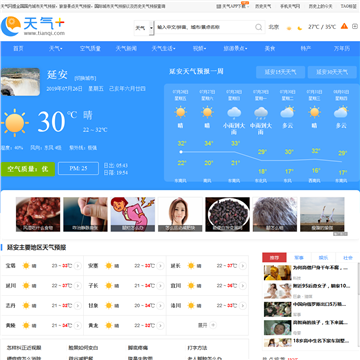Open 天气新闻 in navigation bar
This screenshot has height=360, width=360.
pyautogui.click(x=126, y=49)
